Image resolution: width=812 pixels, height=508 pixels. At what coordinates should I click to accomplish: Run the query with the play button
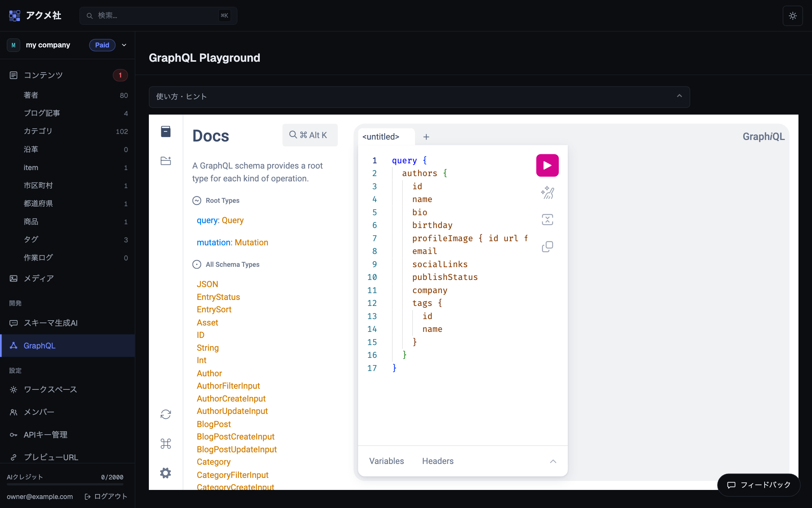click(547, 165)
